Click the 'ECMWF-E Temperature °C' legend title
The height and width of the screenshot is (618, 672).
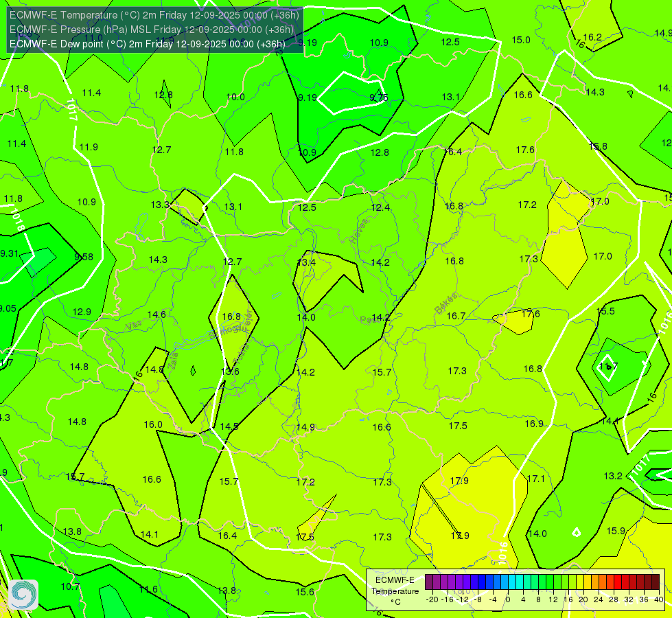[395, 591]
